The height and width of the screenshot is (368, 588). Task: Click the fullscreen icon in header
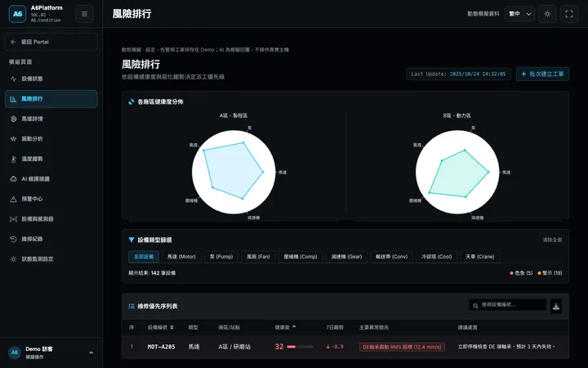[x=569, y=14]
